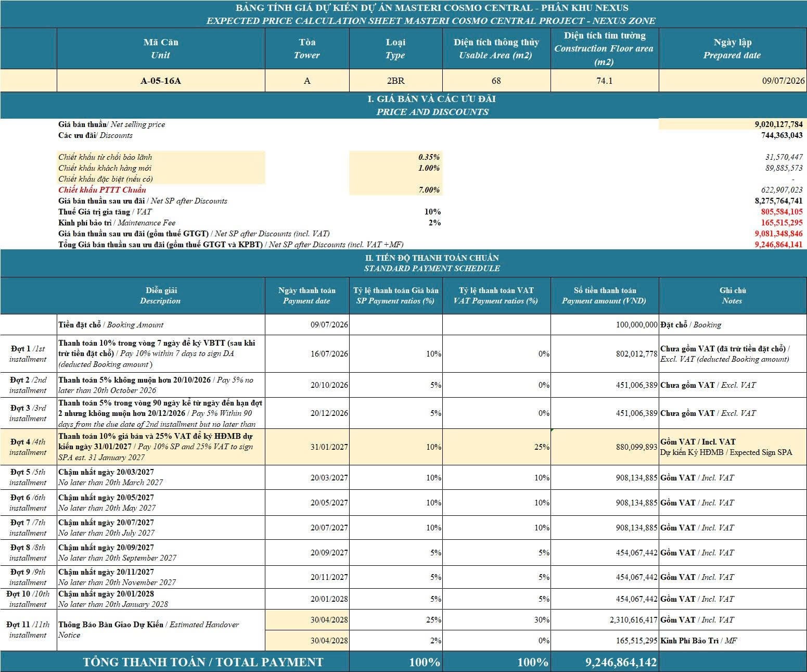Click the 2BR type cell
This screenshot has width=807, height=672.
395,81
